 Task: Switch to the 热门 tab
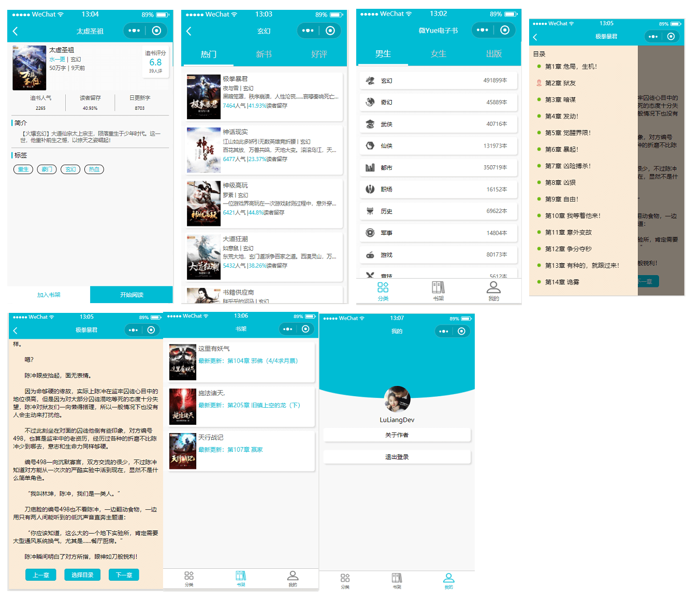coord(209,54)
